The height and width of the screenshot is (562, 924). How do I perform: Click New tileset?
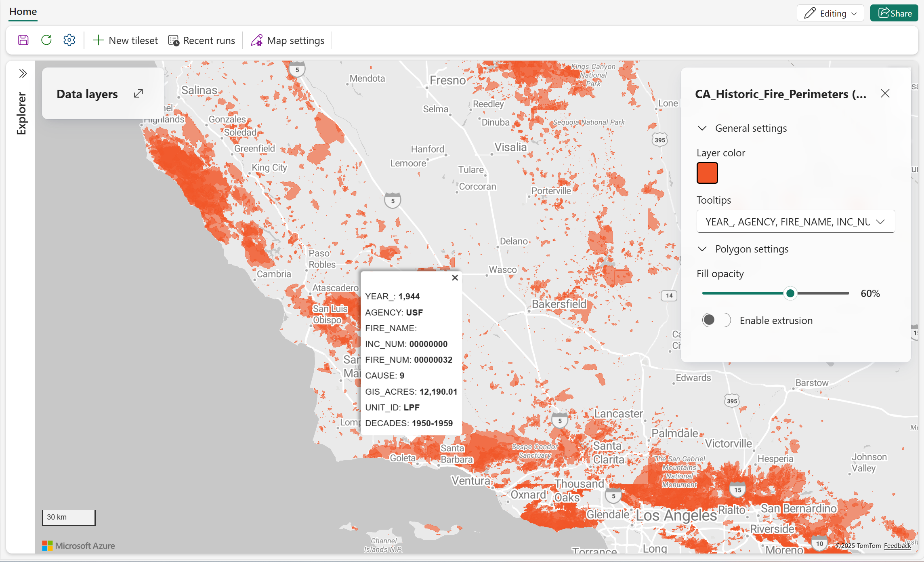tap(125, 40)
